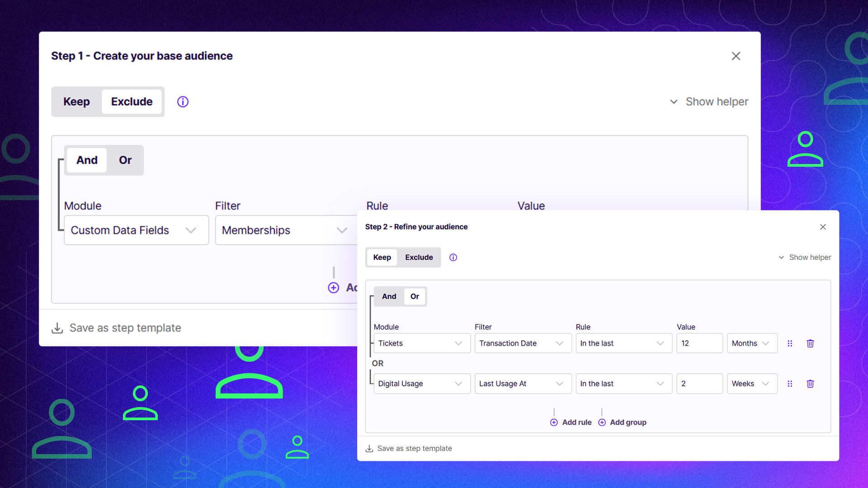Click the Value field containing 12
This screenshot has width=868, height=488.
point(699,343)
